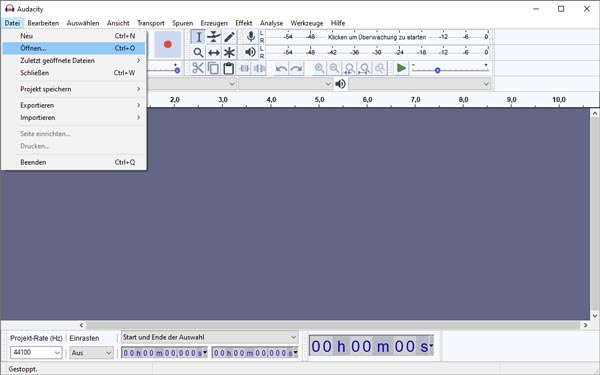Select the Zoom magnifier tool

198,52
